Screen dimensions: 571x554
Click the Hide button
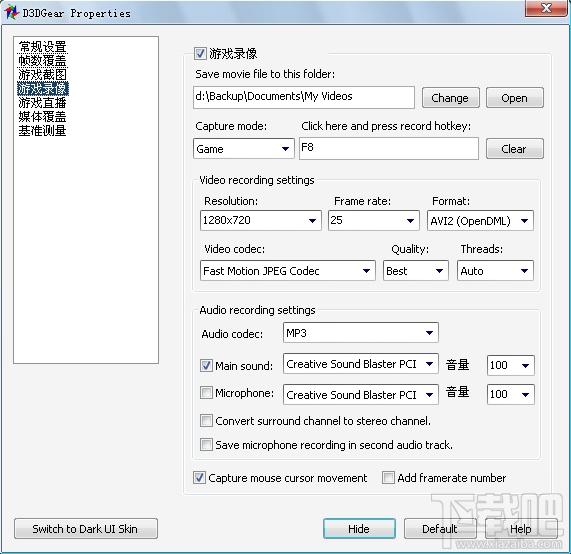(359, 529)
